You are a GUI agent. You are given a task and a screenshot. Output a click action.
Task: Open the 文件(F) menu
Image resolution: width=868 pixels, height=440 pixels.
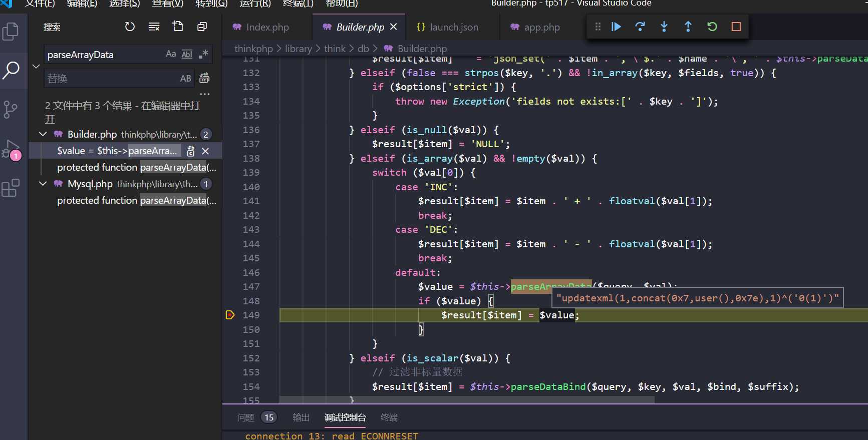40,4
